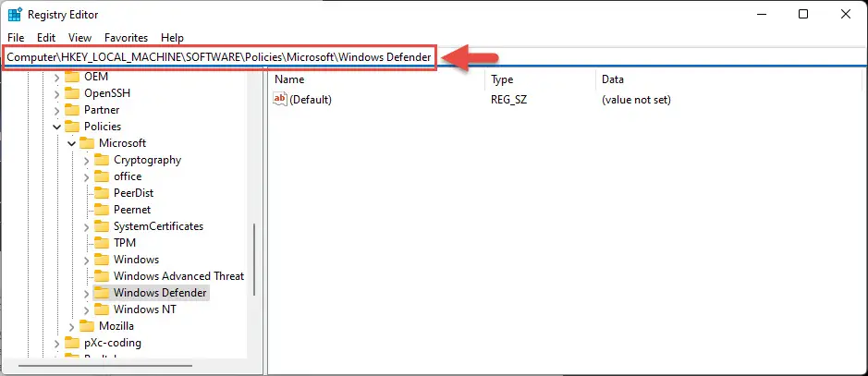Click the Registry Editor title bar icon

(x=15, y=15)
